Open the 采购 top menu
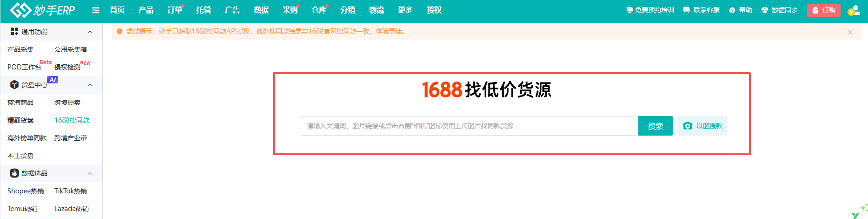 tap(290, 10)
